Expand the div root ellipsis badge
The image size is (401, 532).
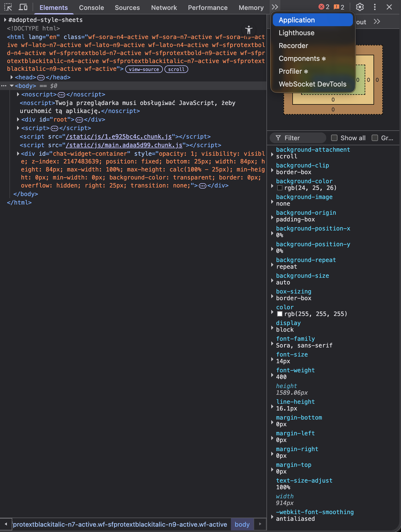[x=79, y=120]
